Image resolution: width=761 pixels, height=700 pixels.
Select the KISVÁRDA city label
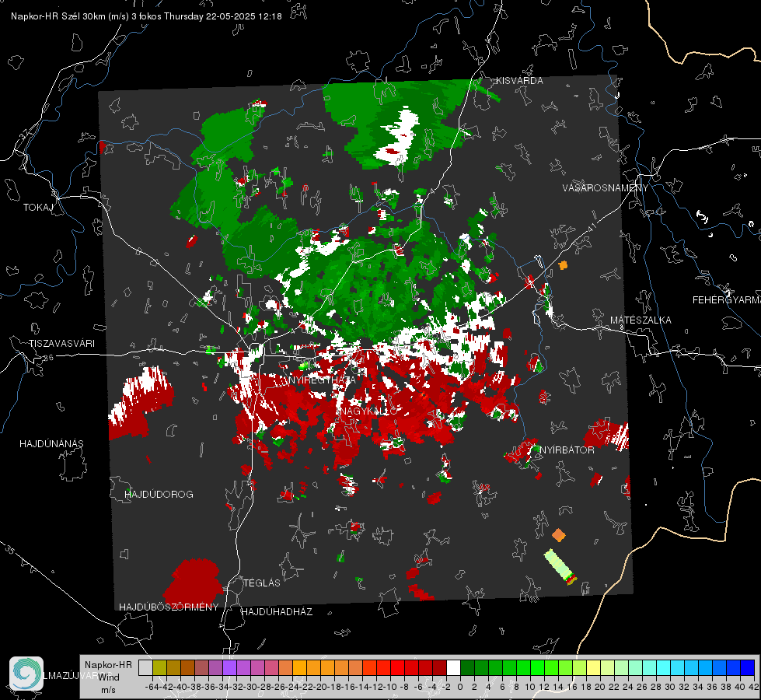coord(518,81)
